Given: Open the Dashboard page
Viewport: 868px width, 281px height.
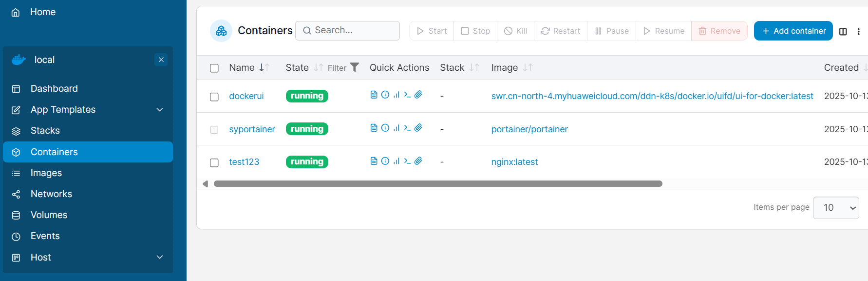Looking at the screenshot, I should click(88, 88).
